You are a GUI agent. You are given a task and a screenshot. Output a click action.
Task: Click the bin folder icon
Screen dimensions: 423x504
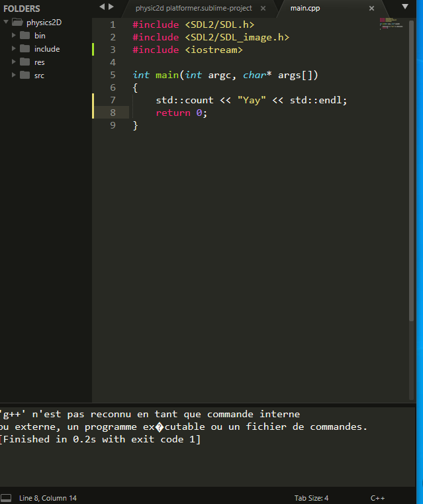[24, 35]
